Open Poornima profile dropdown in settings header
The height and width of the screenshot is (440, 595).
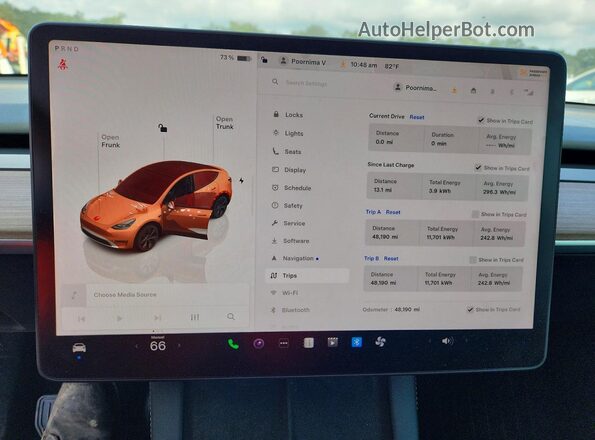click(x=415, y=88)
